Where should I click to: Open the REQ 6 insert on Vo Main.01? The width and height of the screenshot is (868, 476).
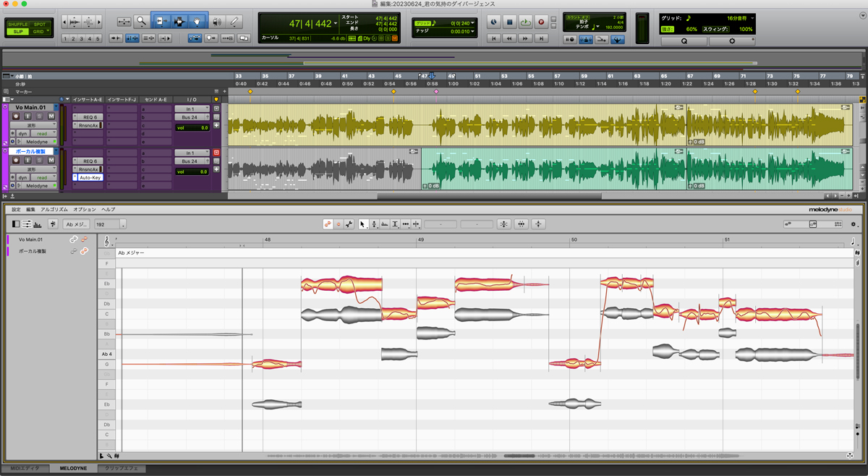pos(90,116)
